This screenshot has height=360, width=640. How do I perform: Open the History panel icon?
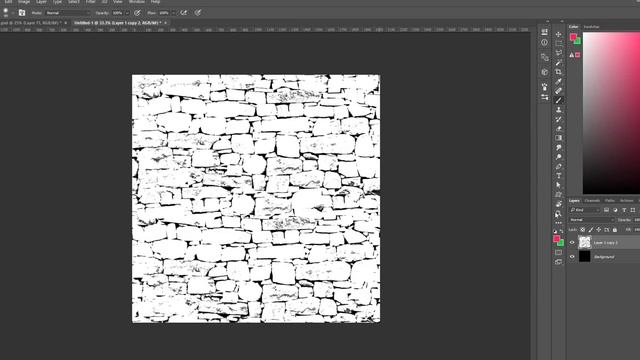(x=544, y=32)
